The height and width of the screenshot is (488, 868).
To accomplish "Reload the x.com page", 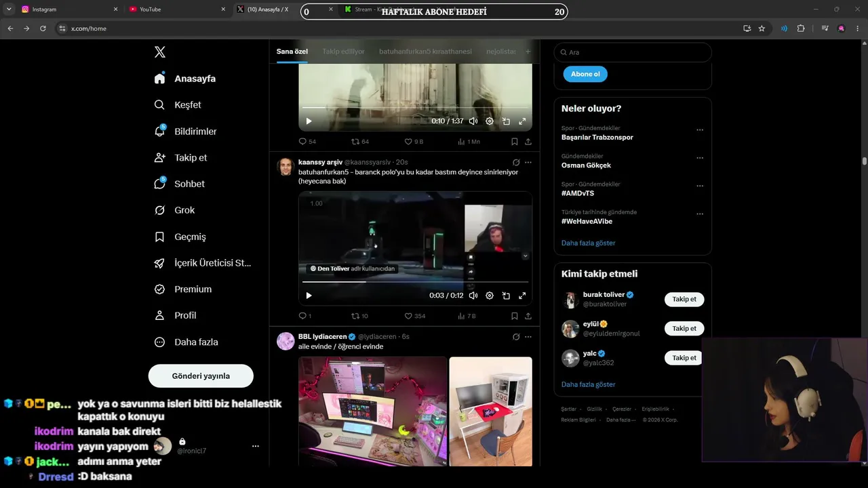I will [x=43, y=28].
